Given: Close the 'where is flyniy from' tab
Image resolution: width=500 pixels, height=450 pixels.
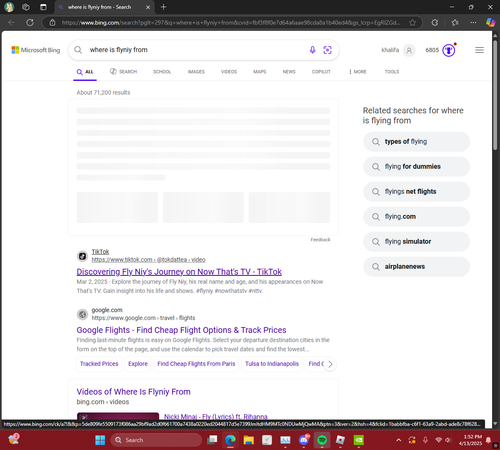Looking at the screenshot, I should click(148, 7).
